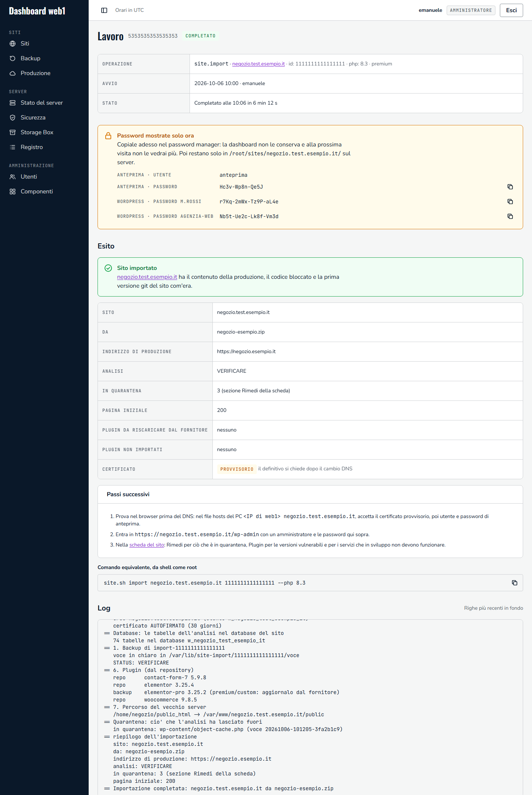Click the list icon beside Registro
Image resolution: width=532 pixels, height=795 pixels.
(13, 147)
